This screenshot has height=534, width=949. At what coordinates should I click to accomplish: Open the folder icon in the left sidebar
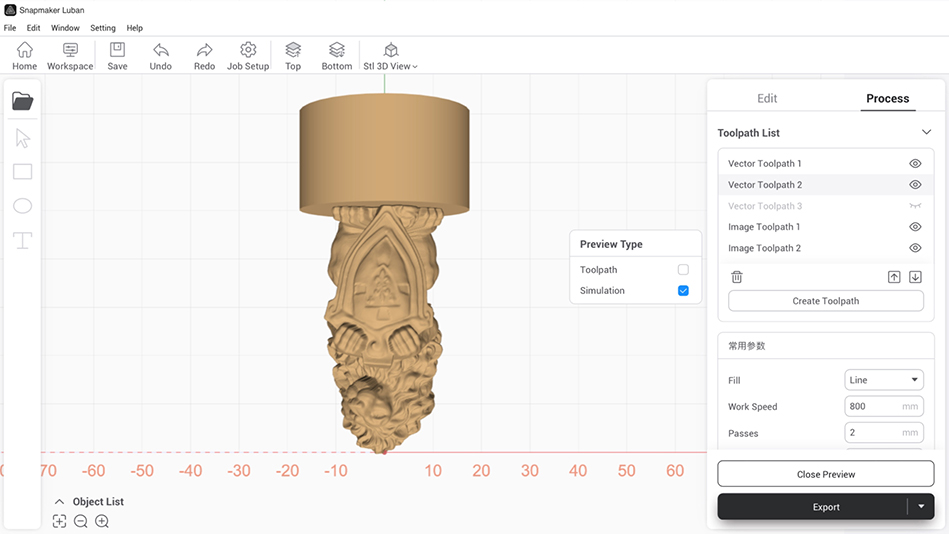tap(22, 101)
